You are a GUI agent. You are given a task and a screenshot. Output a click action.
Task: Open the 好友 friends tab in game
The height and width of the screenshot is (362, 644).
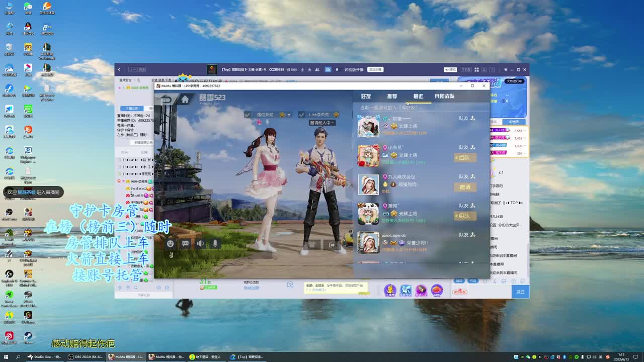366,96
